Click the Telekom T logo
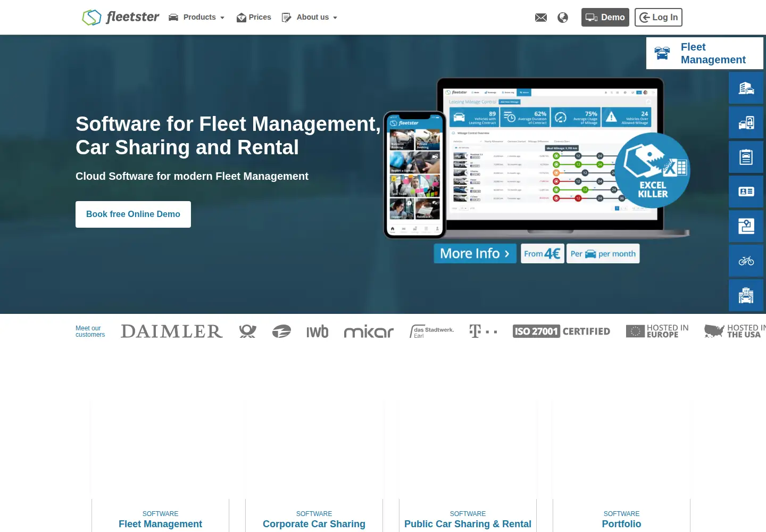The width and height of the screenshot is (766, 532). pyautogui.click(x=483, y=331)
